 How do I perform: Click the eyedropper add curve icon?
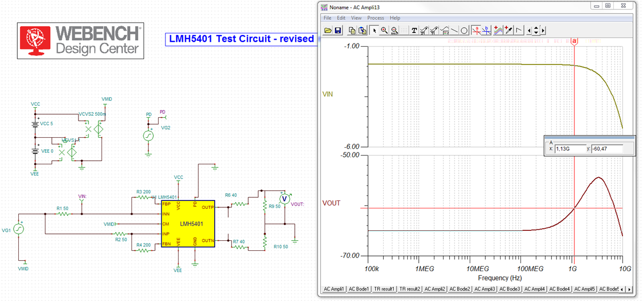(x=508, y=30)
